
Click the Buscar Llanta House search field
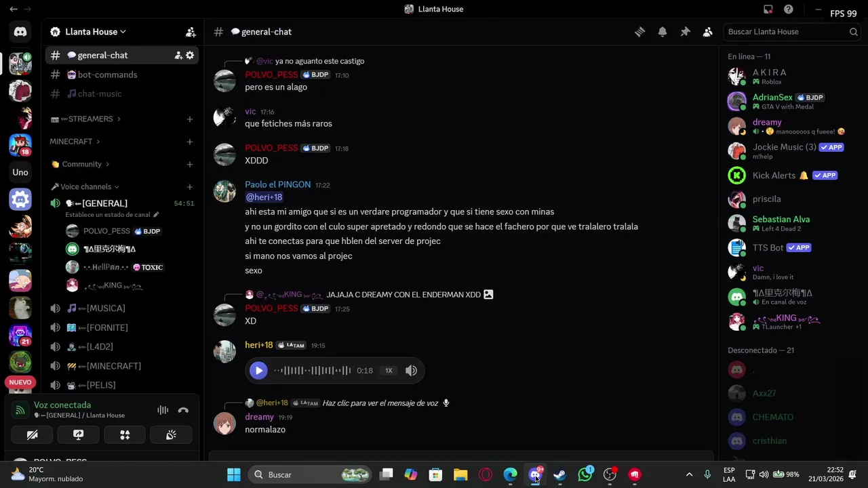click(787, 32)
